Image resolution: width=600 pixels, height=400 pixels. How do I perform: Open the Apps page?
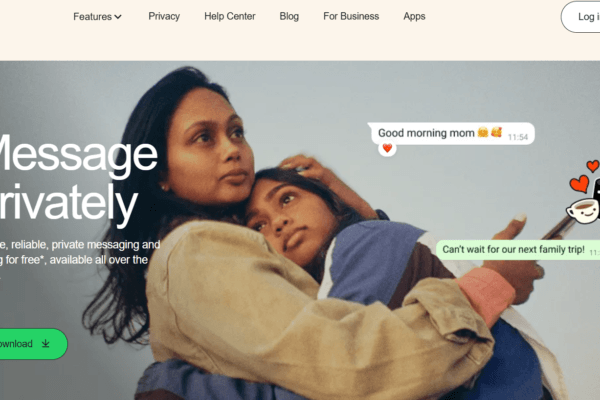point(414,16)
